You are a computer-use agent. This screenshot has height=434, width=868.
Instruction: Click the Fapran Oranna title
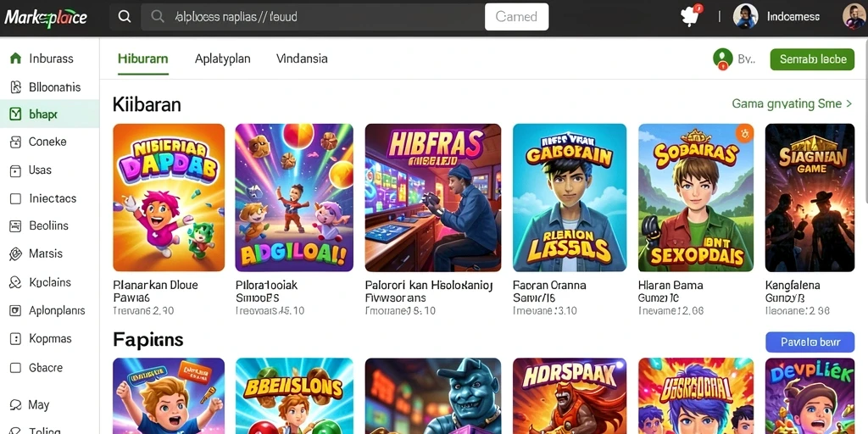549,286
